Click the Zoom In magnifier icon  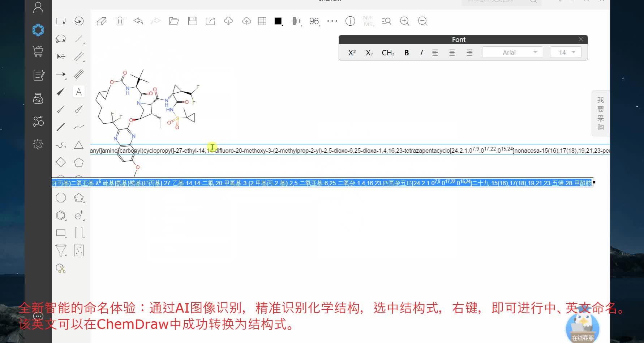(x=404, y=21)
